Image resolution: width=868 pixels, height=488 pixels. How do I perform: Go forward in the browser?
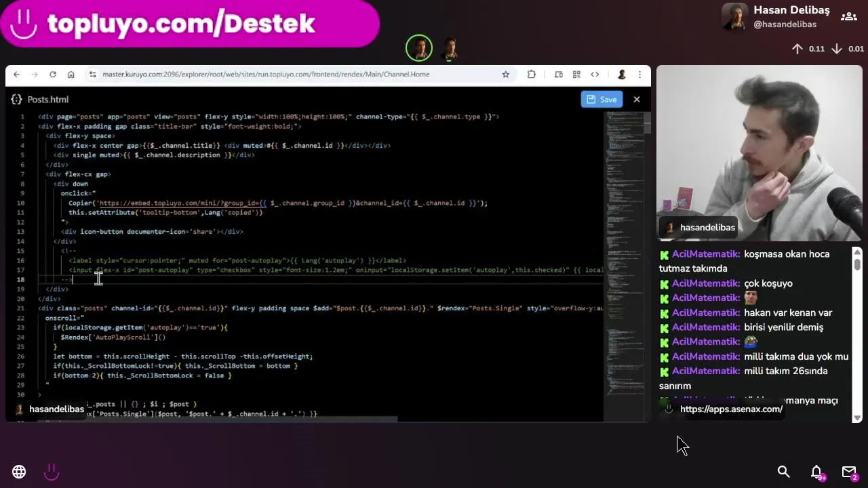click(x=35, y=75)
